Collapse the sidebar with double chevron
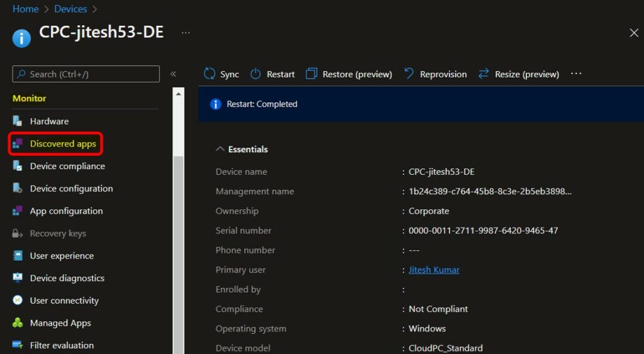This screenshot has width=644, height=354. [174, 74]
